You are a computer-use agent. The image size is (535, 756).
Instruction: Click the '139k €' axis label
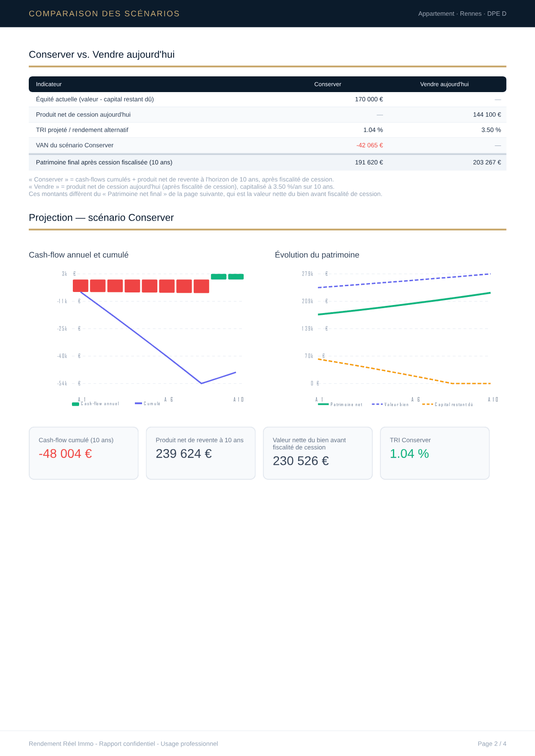pos(315,329)
